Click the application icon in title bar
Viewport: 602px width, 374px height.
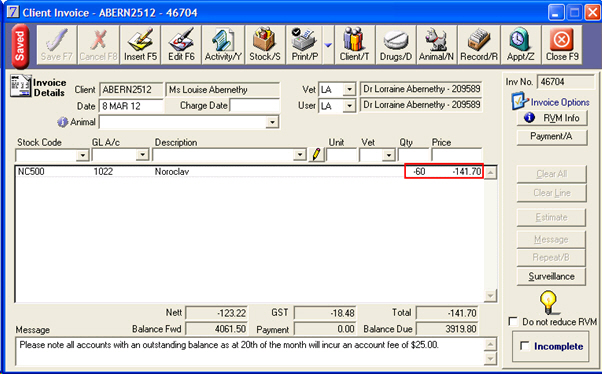coord(13,12)
